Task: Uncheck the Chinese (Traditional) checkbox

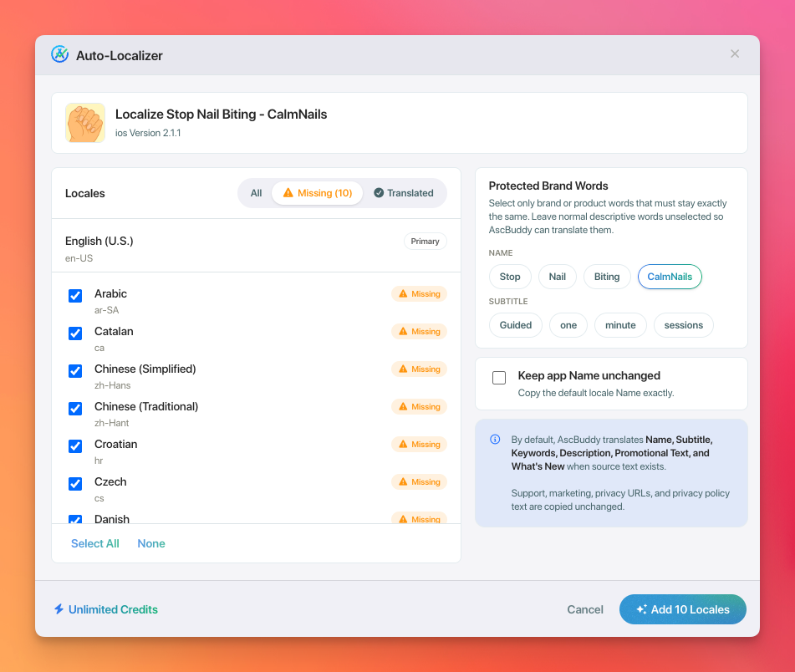Action: tap(75, 409)
